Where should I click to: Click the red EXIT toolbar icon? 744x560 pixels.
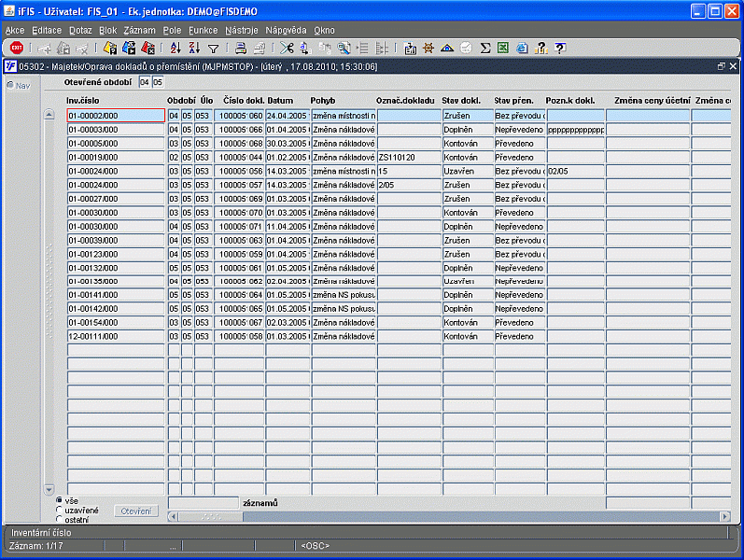click(x=16, y=48)
